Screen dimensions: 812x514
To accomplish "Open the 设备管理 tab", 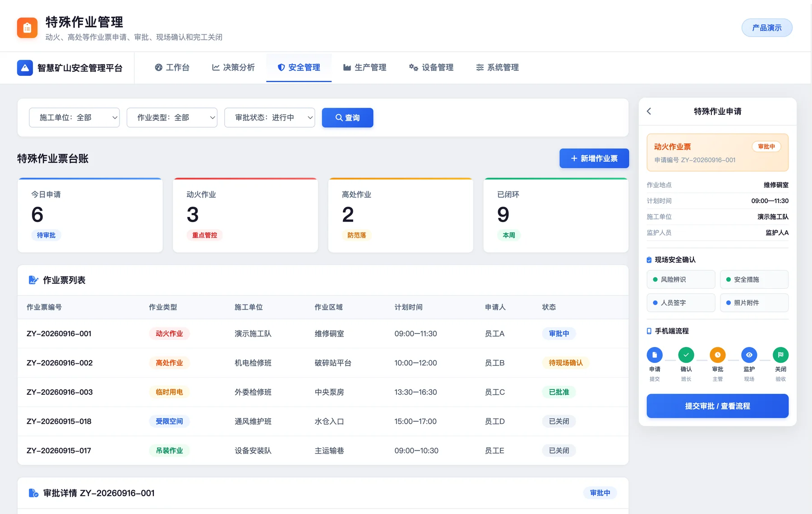I will 431,68.
